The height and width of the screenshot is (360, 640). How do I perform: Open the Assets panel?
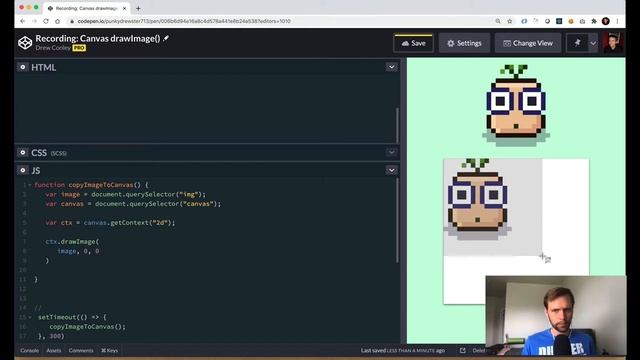pyautogui.click(x=53, y=351)
